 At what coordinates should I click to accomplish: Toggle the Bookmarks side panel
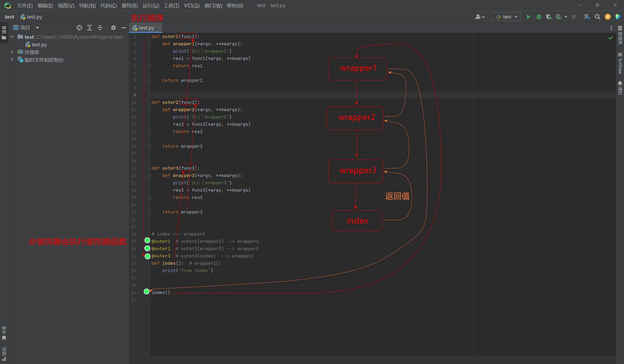tap(4, 333)
